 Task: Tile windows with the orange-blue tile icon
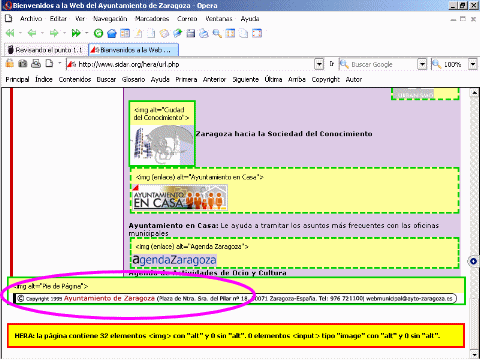pyautogui.click(x=230, y=33)
